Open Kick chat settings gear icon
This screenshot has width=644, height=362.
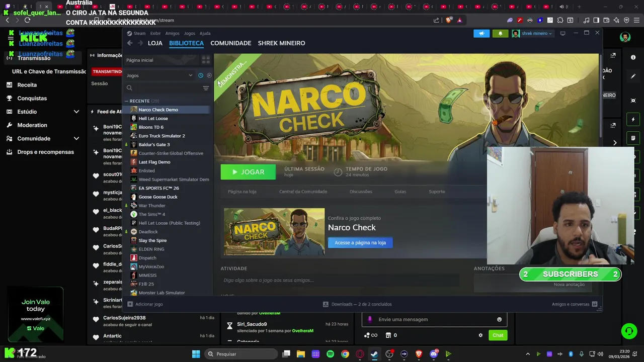tap(480, 335)
